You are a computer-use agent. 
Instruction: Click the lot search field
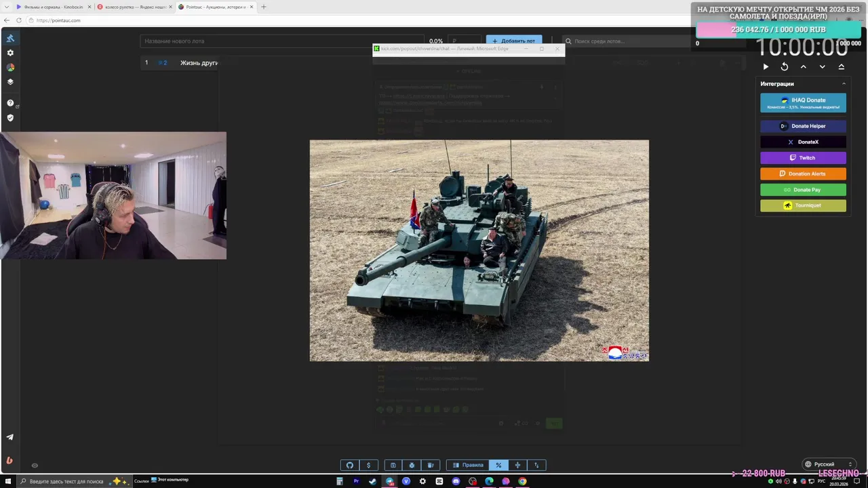pos(631,41)
